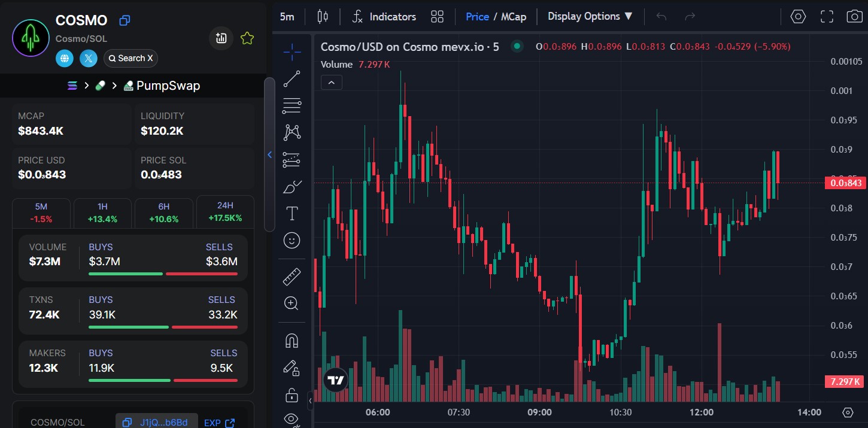Collapse the left info panel with blue chevron

pyautogui.click(x=269, y=155)
